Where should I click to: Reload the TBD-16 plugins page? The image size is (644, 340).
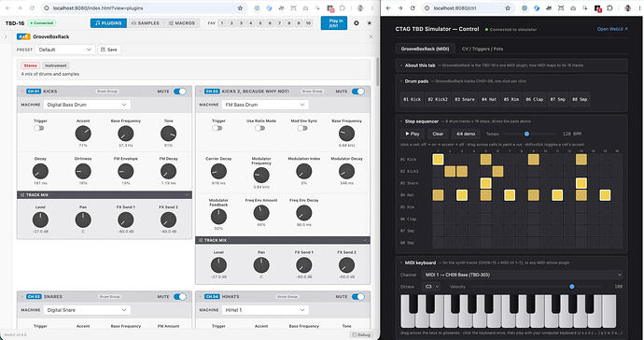pos(32,7)
